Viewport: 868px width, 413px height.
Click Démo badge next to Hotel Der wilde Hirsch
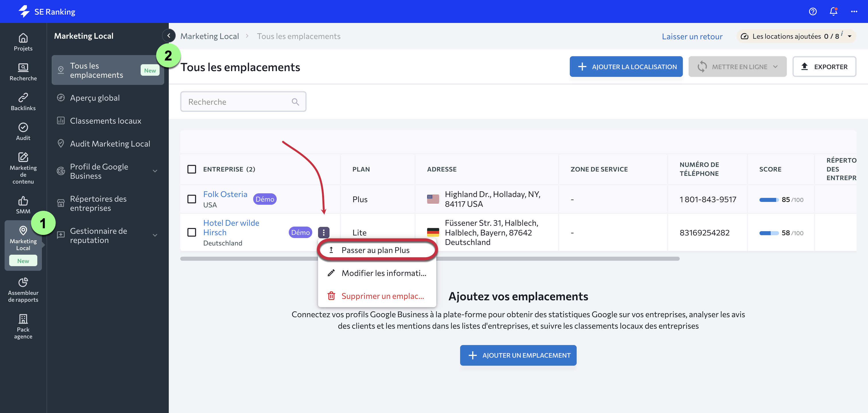click(x=300, y=232)
